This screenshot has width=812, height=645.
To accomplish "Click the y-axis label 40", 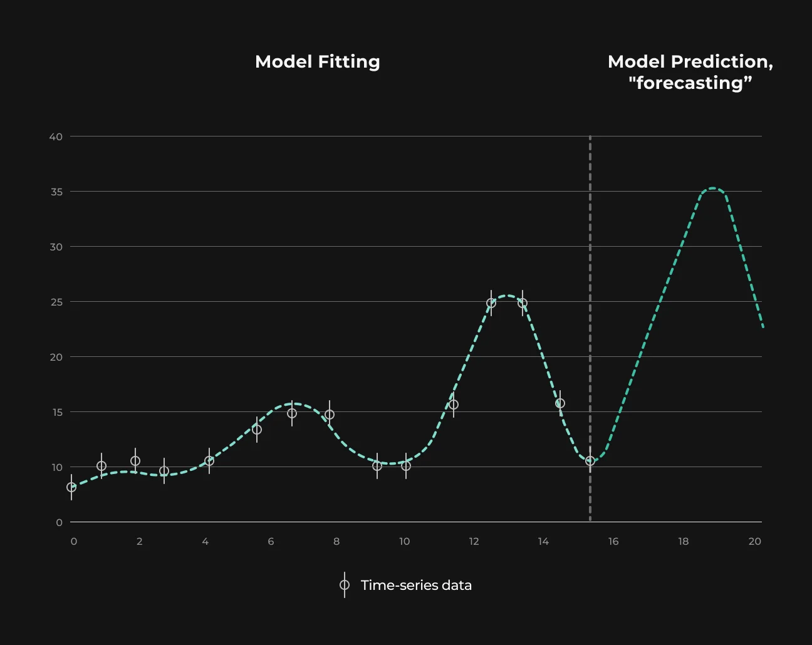I will tap(56, 137).
